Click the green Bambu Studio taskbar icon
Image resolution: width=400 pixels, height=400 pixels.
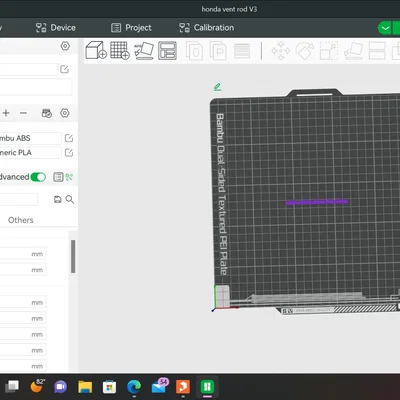pos(207,387)
